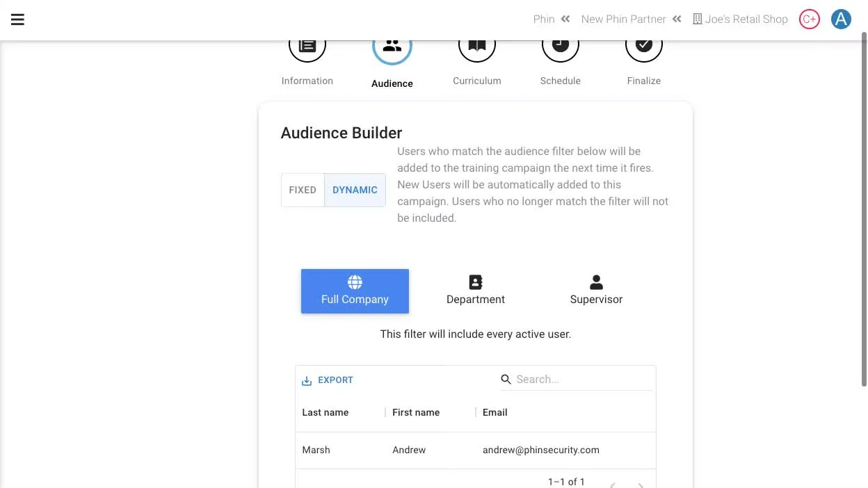Viewport: 868px width, 488px height.
Task: Switch audience mode to FIXED
Action: pyautogui.click(x=303, y=190)
